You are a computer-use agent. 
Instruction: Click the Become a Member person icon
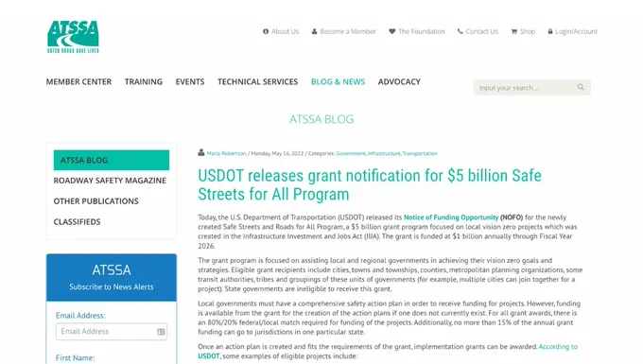point(315,31)
